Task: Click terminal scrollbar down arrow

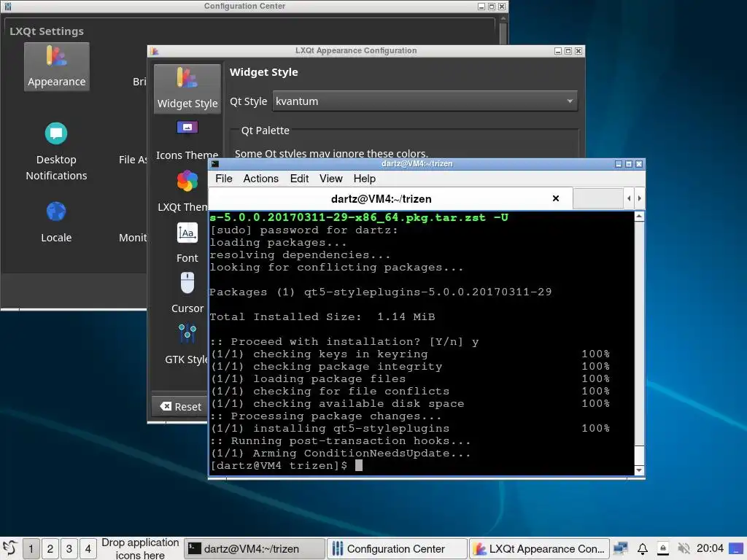Action: 639,470
